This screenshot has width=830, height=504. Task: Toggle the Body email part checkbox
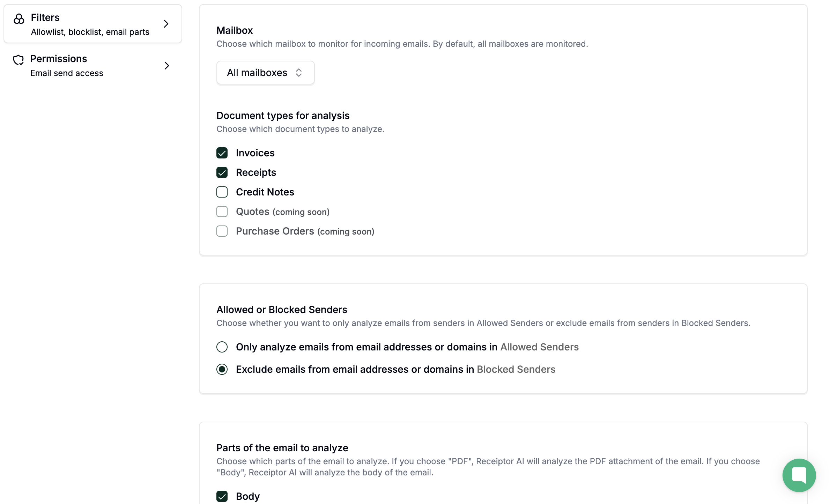[222, 496]
